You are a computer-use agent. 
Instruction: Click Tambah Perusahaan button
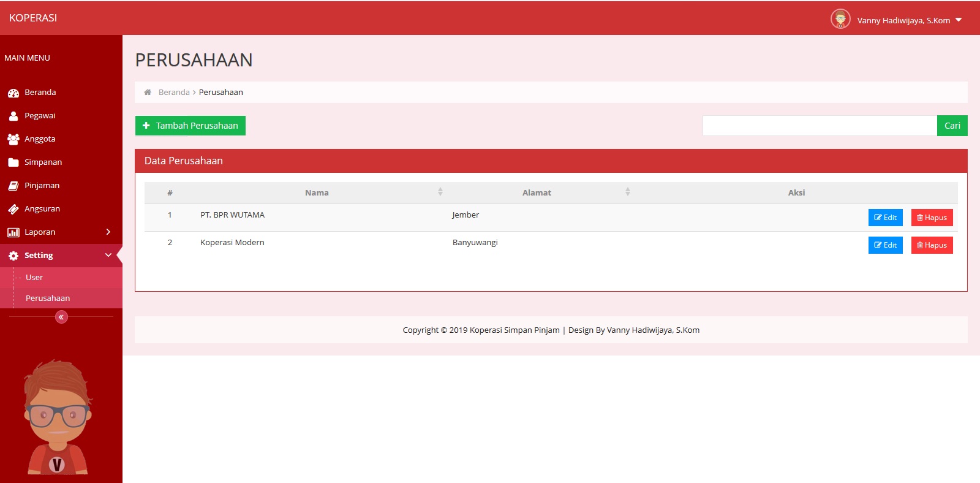[190, 126]
